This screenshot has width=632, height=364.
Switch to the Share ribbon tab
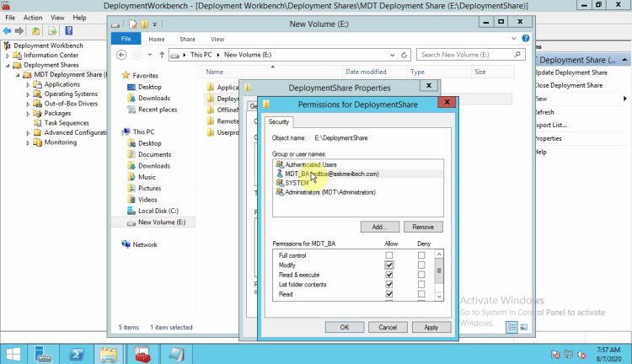187,39
